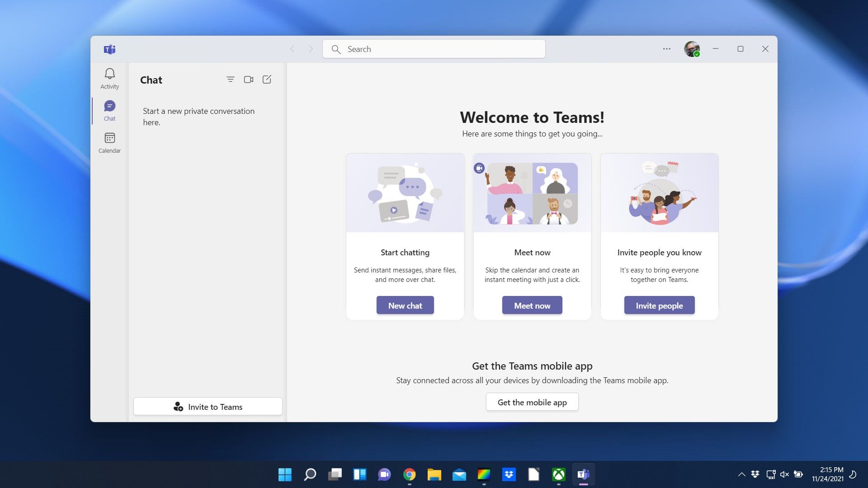Open Task View in the taskbar

tap(335, 474)
